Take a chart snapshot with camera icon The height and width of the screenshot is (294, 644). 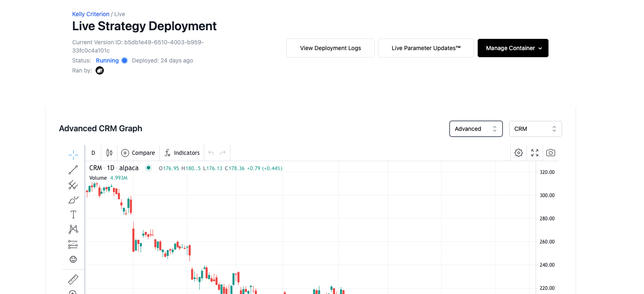click(x=551, y=152)
